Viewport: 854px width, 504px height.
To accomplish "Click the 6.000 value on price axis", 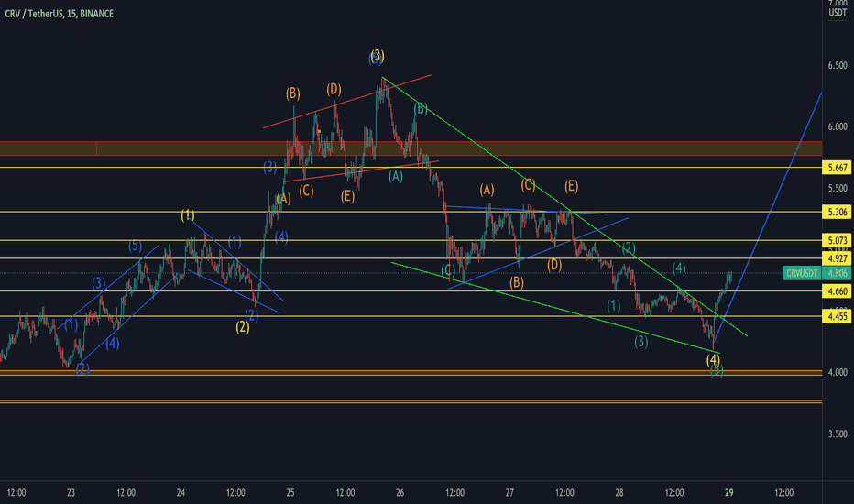I will (x=838, y=126).
